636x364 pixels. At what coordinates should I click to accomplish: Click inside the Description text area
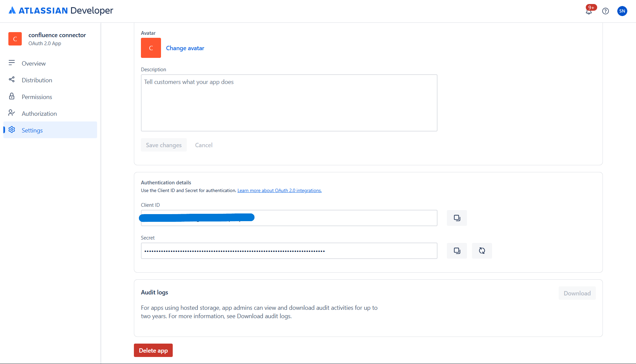[289, 103]
